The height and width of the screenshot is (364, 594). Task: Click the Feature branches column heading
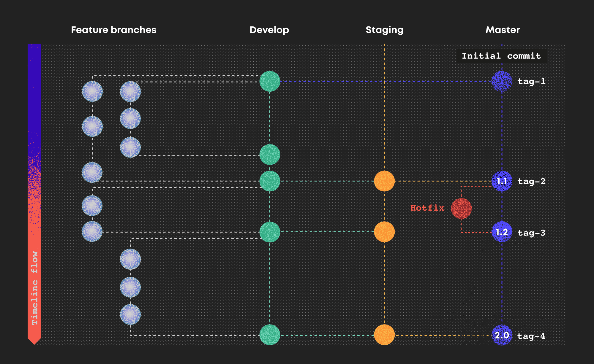[x=113, y=30]
